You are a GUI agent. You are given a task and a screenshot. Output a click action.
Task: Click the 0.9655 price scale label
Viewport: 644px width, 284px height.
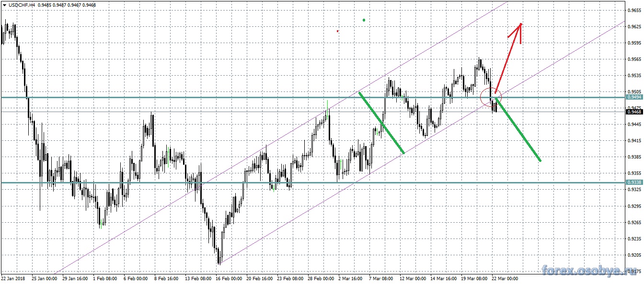click(634, 10)
